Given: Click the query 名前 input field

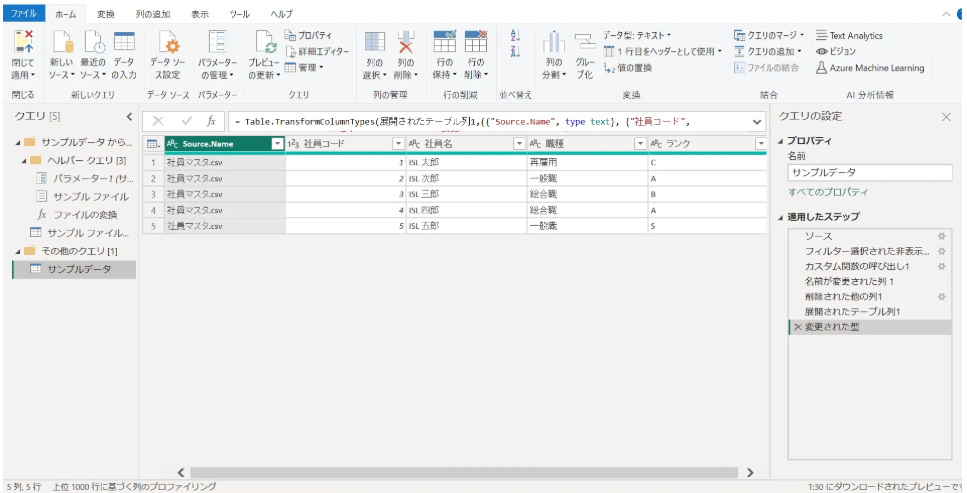Looking at the screenshot, I should pos(870,173).
